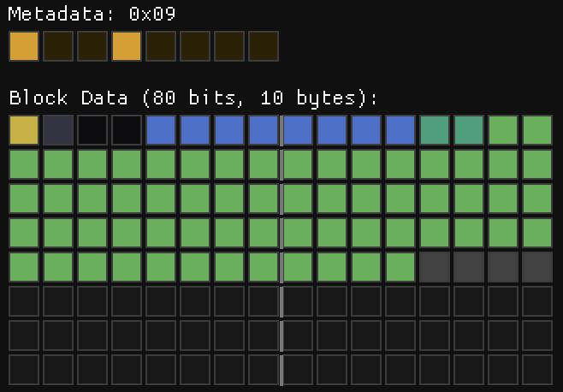
Task: Click the yellow cell starting the block data
Action: coord(24,130)
